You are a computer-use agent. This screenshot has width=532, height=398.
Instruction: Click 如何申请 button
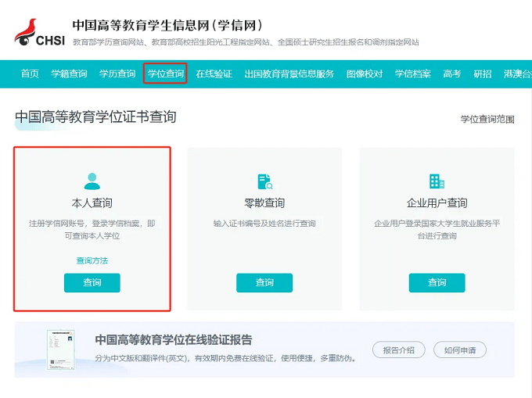coord(460,350)
